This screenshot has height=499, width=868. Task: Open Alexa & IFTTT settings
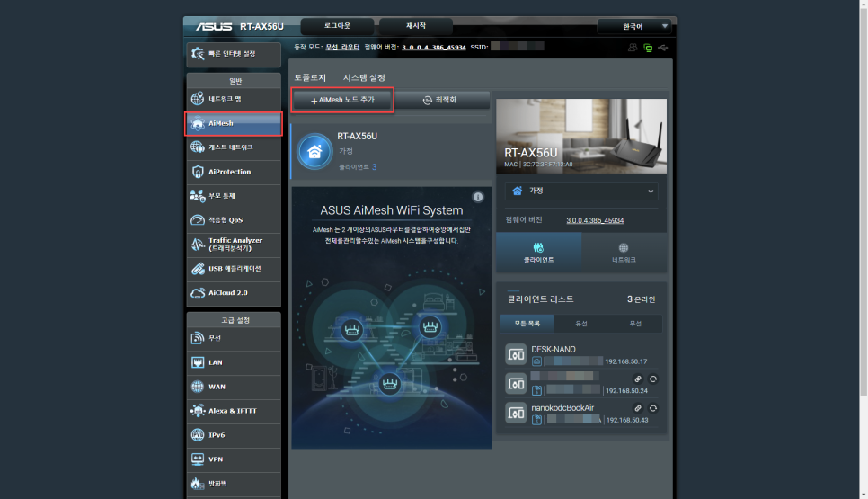(234, 411)
